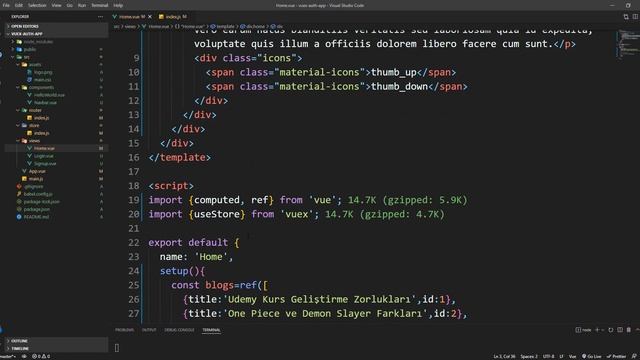Click the main.js JavaScript file icon
This screenshot has width=640, height=360.
click(24, 179)
